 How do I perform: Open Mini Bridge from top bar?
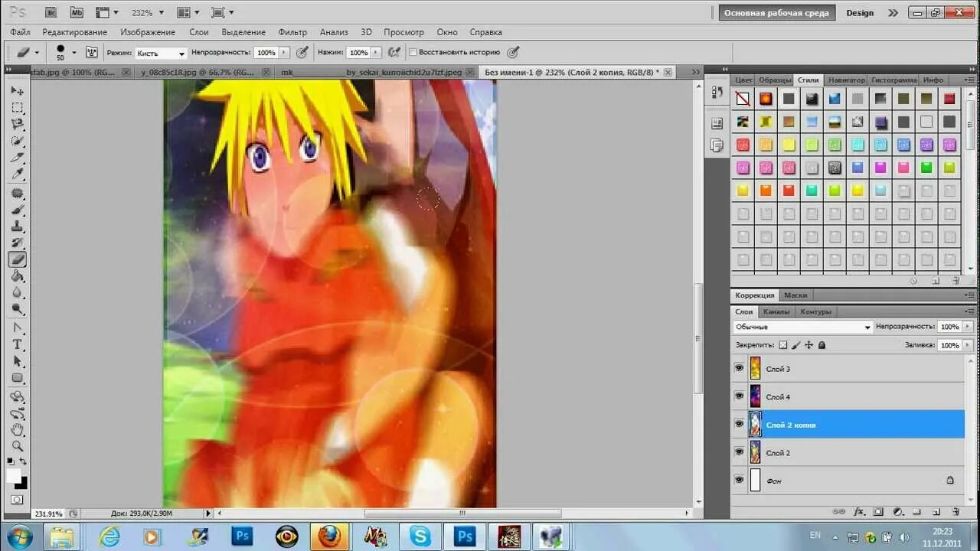[x=77, y=12]
